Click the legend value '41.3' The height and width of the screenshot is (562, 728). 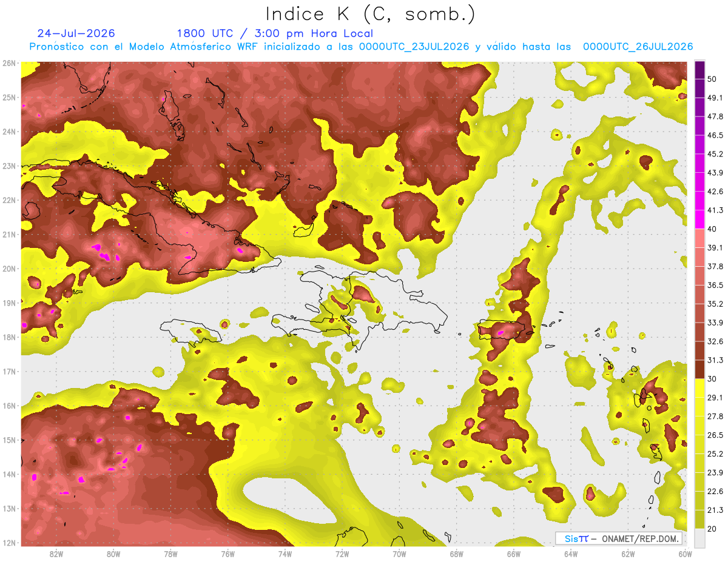tap(715, 210)
